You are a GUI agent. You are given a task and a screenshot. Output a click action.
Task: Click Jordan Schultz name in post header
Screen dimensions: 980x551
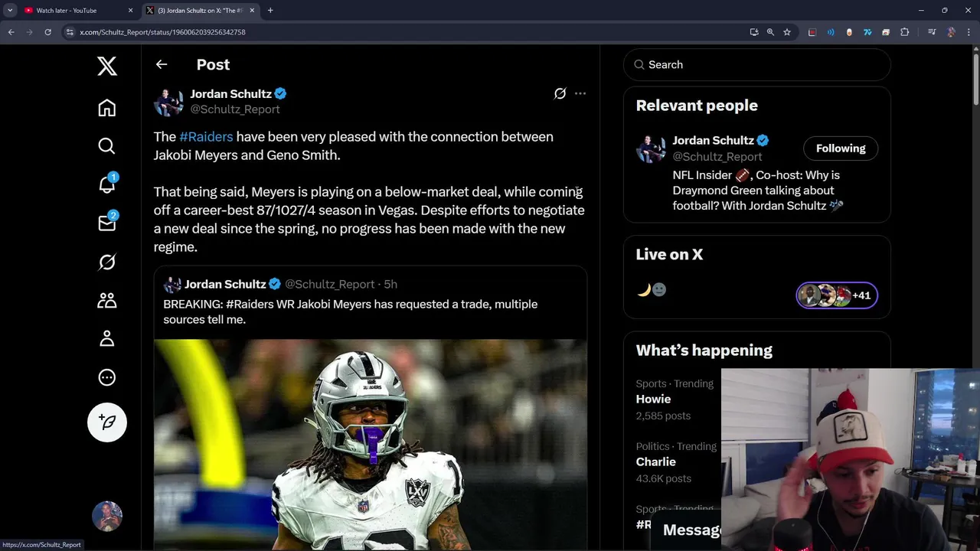pos(230,93)
